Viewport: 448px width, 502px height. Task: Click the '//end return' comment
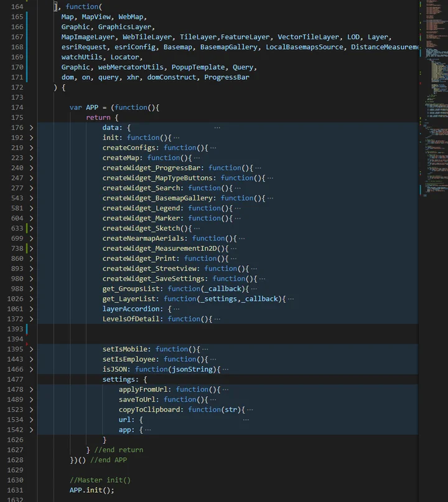click(x=119, y=450)
